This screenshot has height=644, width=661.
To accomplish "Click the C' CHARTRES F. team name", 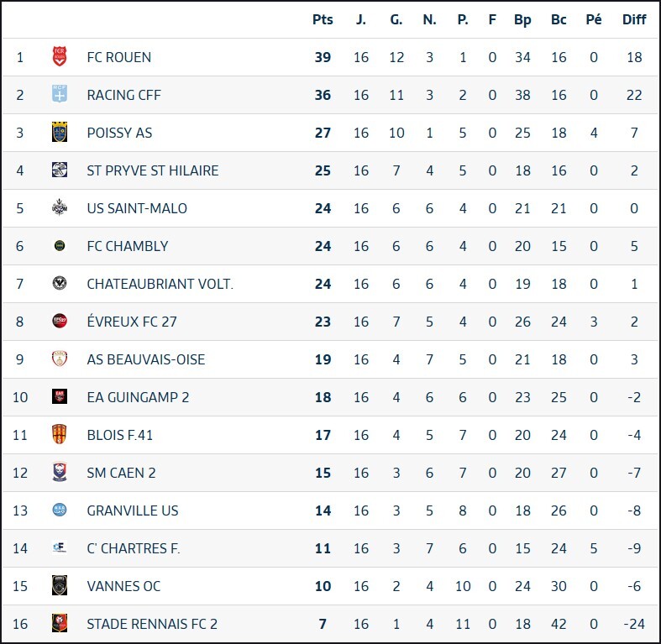I will pos(134,548).
